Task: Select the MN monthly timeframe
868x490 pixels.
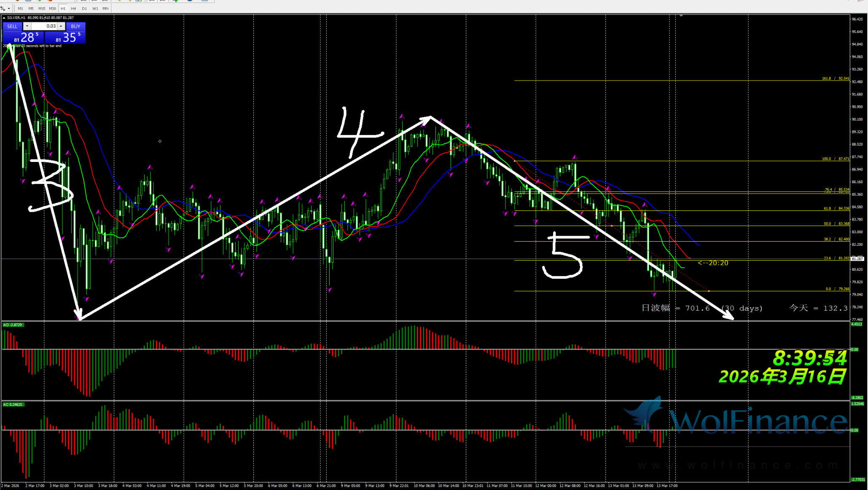Action: coord(105,8)
